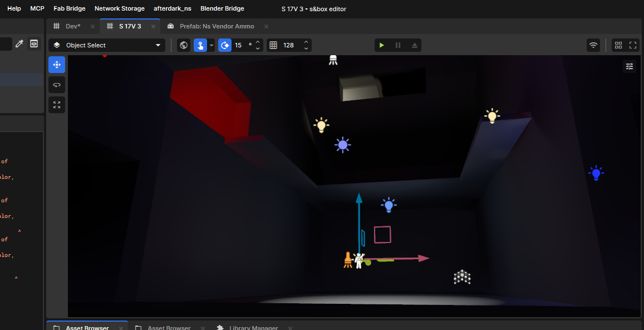Decrease the angle snap value
Image resolution: width=644 pixels, height=330 pixels.
coord(258,48)
